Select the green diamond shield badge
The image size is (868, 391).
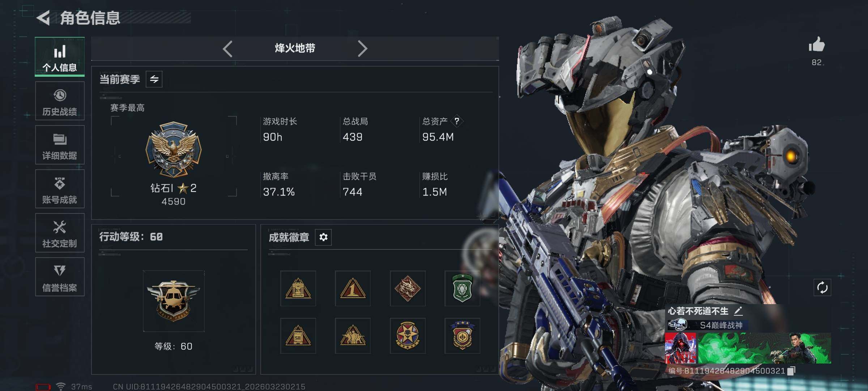coord(462,289)
